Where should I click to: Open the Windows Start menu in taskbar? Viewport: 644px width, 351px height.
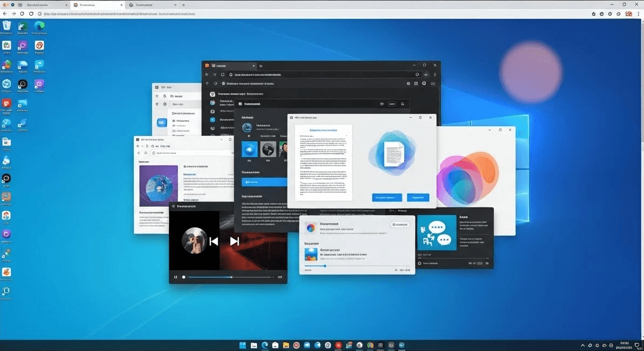tap(242, 345)
